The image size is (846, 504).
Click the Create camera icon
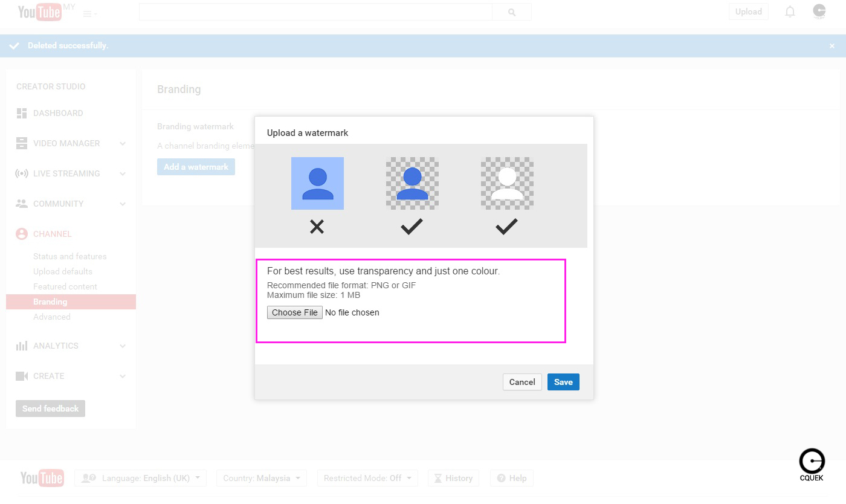22,376
